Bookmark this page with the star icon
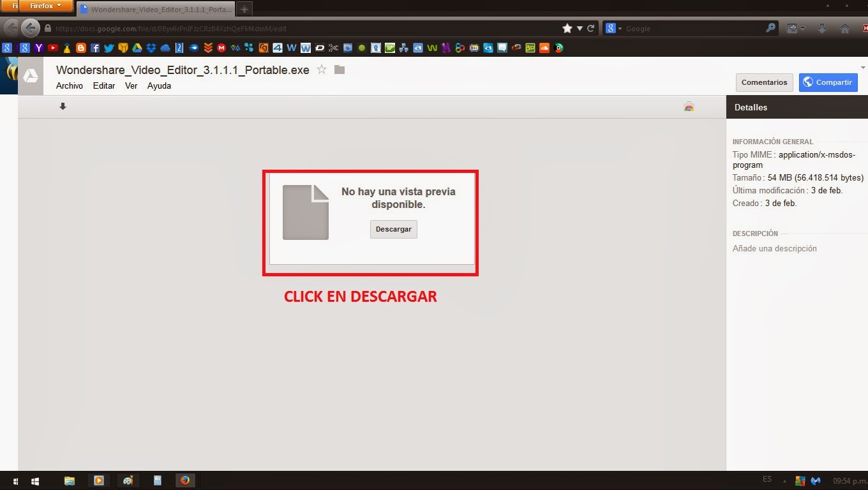Viewport: 868px width, 490px height. coord(567,28)
